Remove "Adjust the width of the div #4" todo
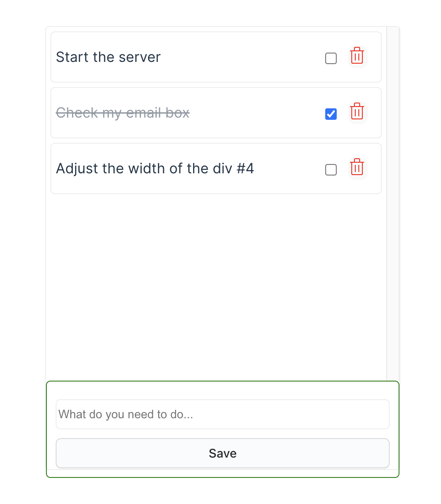The image size is (441, 504). pos(357,168)
